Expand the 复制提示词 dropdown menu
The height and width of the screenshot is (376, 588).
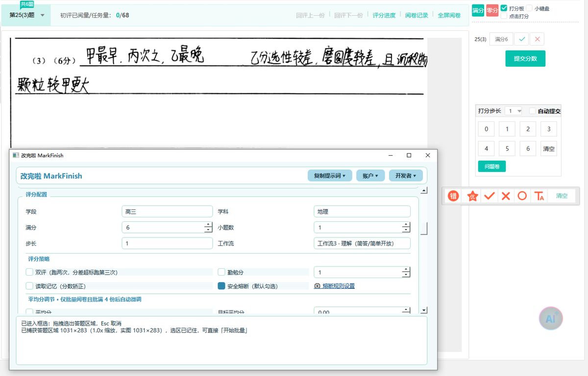[x=330, y=176]
